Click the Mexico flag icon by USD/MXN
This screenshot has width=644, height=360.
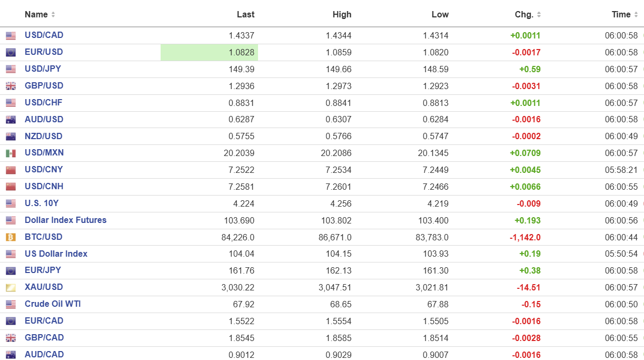[11, 153]
